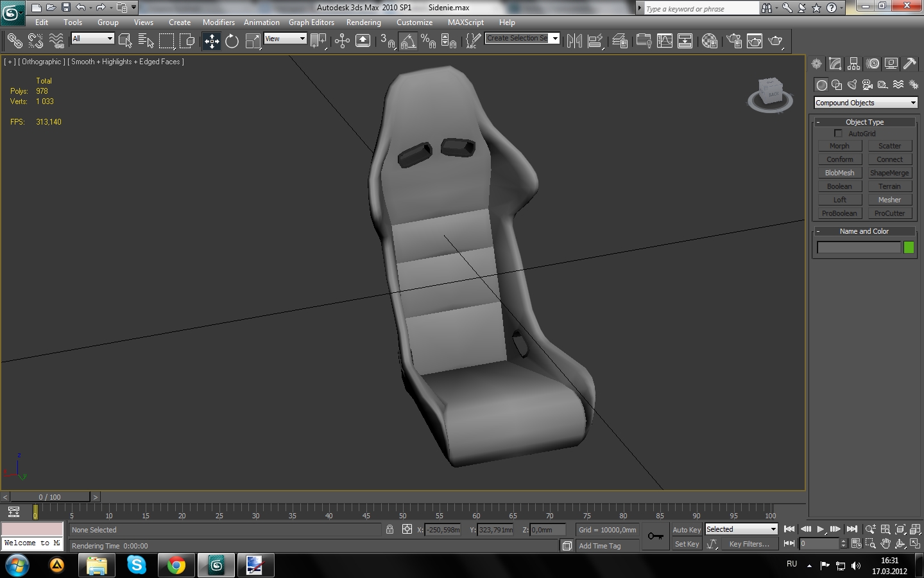
Task: Open the Compound Objects dropdown
Action: pos(865,103)
